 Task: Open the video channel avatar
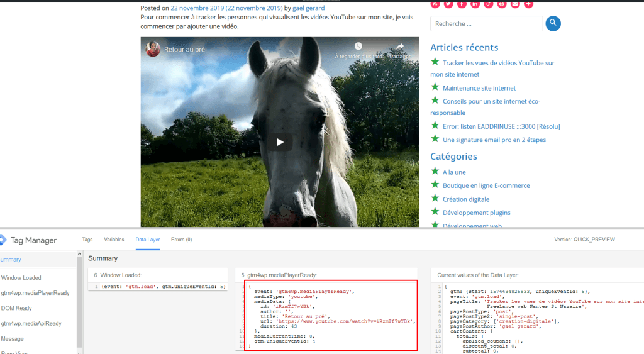[x=153, y=49]
